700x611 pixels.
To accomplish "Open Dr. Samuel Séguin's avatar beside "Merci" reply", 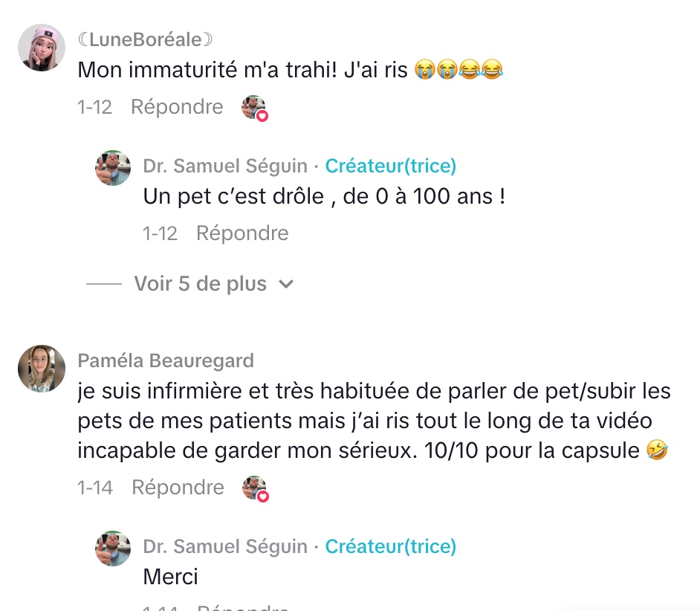I will coord(113,549).
